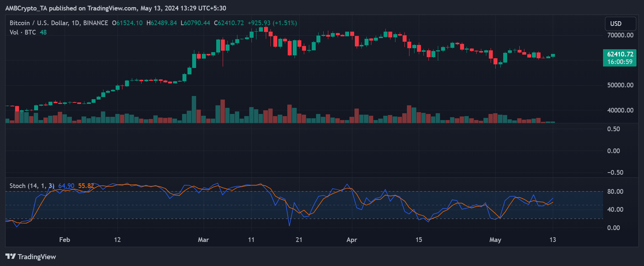Click the close price C62410.72
This screenshot has width=644, height=266.
(x=229, y=23)
